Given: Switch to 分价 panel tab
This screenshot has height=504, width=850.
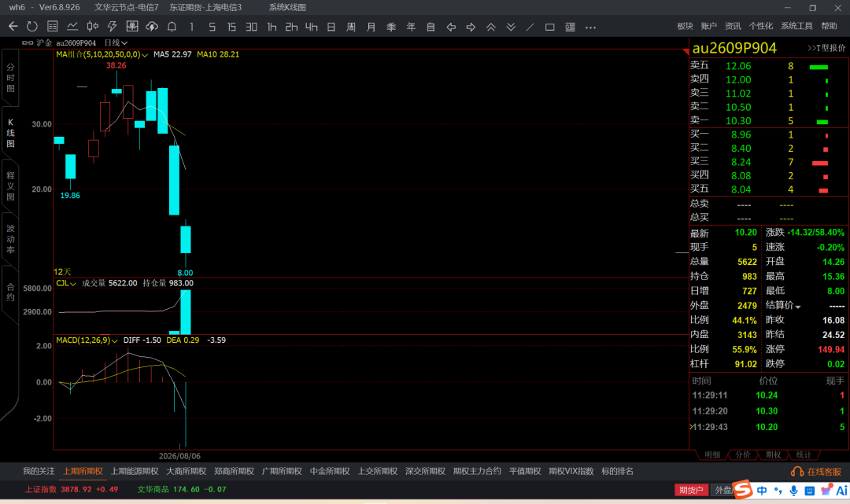Looking at the screenshot, I should (743, 454).
